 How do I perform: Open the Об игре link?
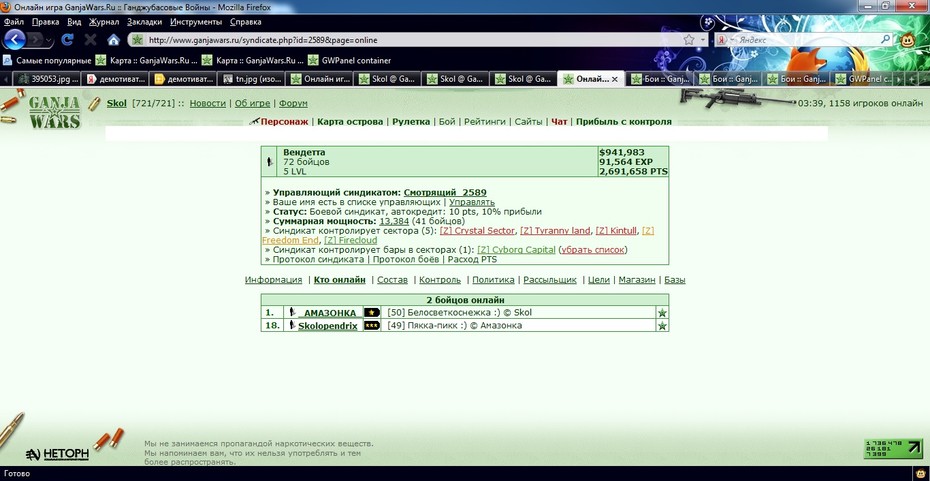pos(252,103)
